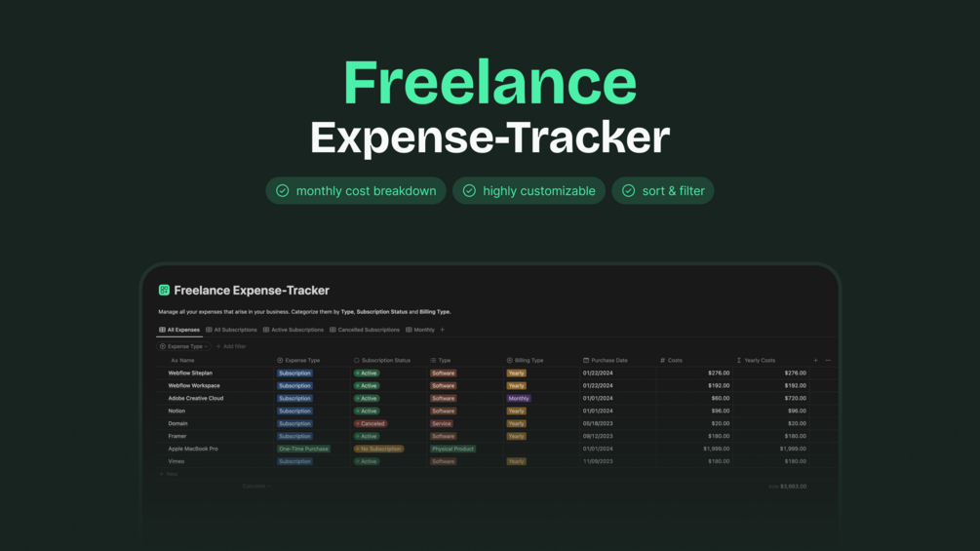Click the Physical Product type tag
This screenshot has height=551, width=980.
[452, 449]
